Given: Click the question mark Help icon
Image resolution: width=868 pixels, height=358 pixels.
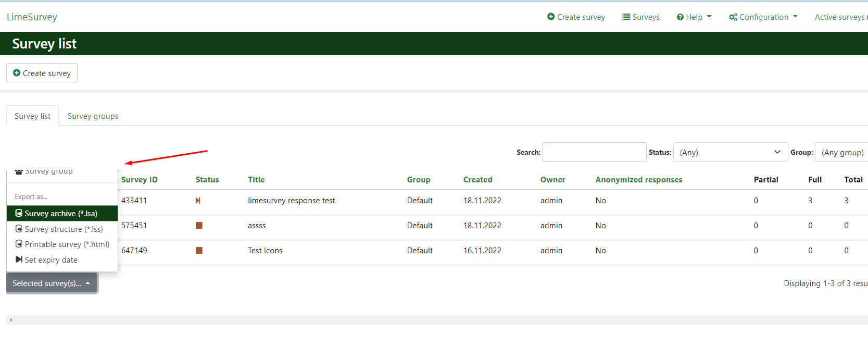Looking at the screenshot, I should click(680, 17).
